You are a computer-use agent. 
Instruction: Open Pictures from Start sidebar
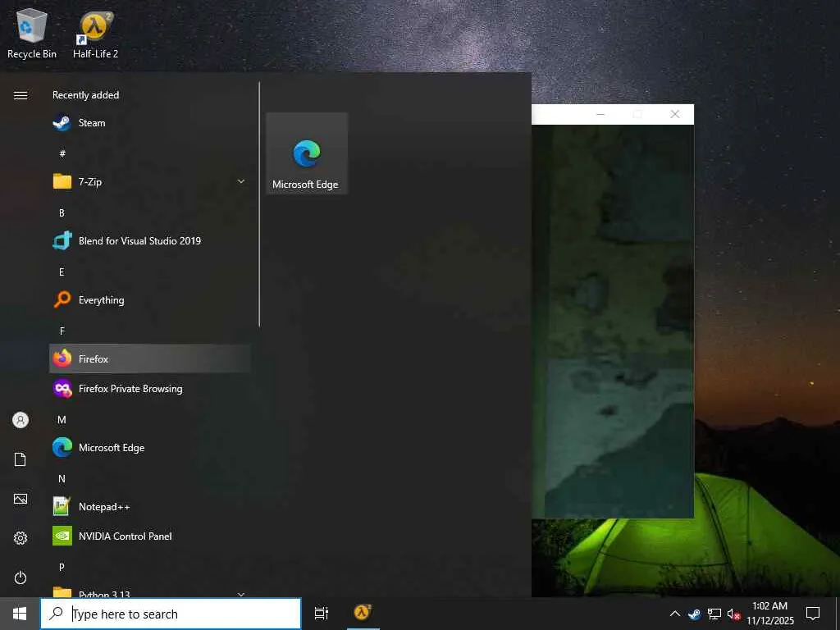click(21, 499)
